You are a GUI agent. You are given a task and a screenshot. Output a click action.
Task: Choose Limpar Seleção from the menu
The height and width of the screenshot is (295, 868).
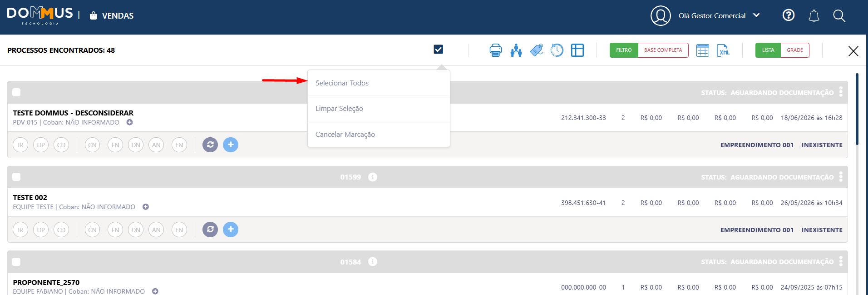379,108
